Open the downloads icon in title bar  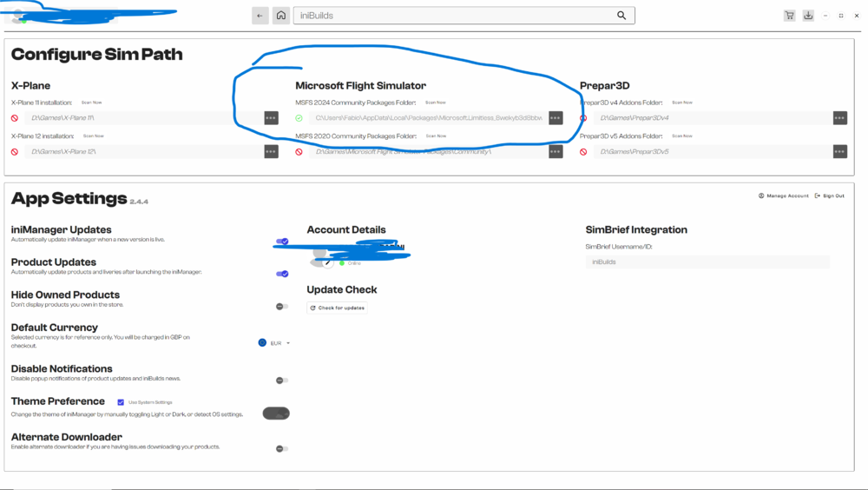(x=808, y=16)
